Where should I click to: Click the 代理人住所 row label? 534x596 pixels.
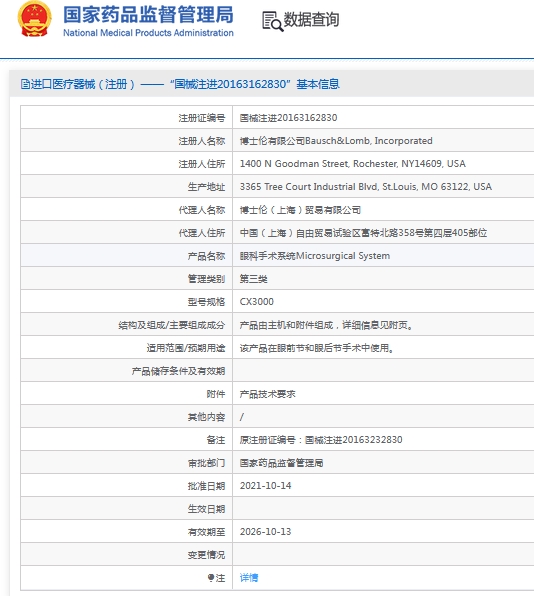click(x=202, y=233)
